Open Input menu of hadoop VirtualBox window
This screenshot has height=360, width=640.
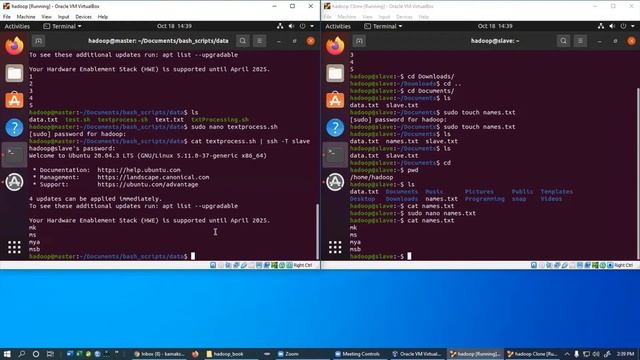(63, 17)
